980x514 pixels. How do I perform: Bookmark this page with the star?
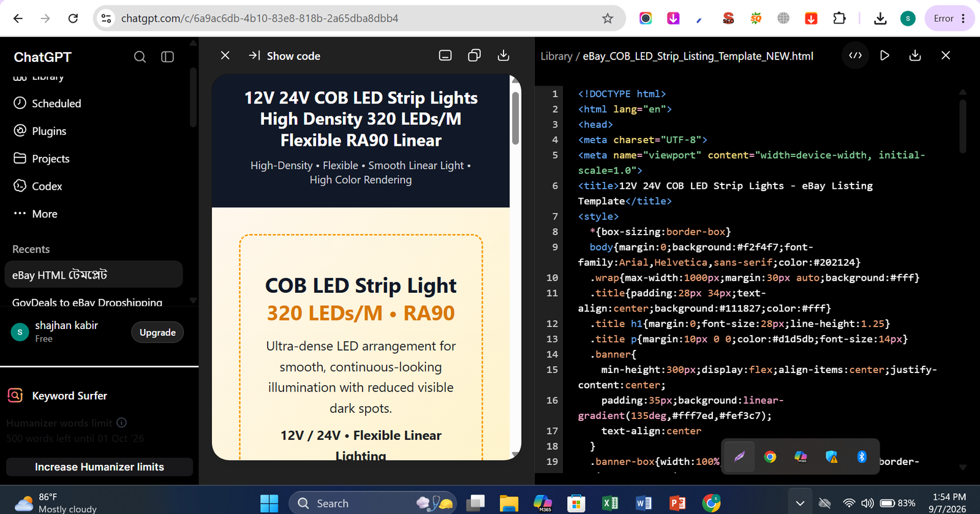pos(608,18)
